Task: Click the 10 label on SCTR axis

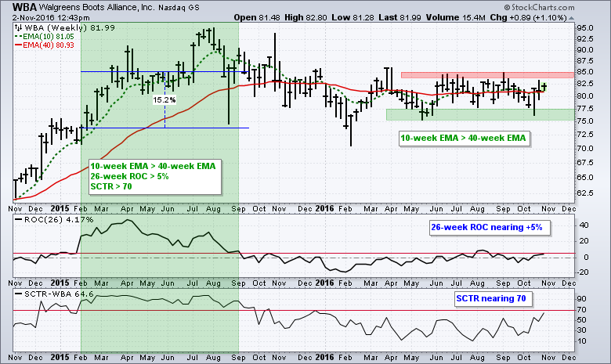Action: pos(582,341)
